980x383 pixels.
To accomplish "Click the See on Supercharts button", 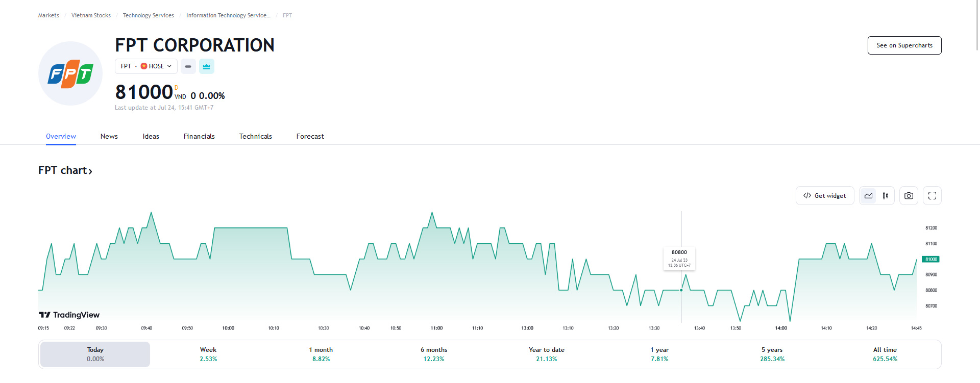I will pos(904,45).
